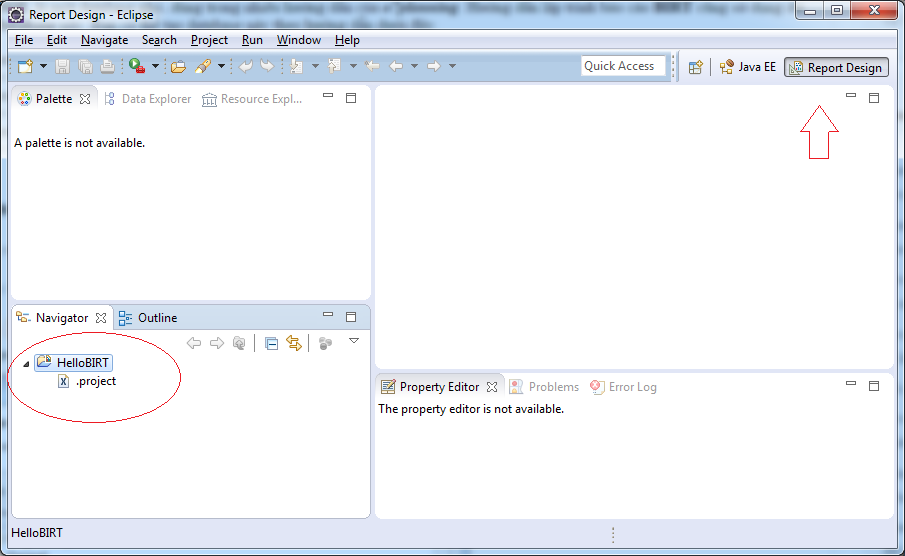This screenshot has height=556, width=905.
Task: Click the Open Type folder icon
Action: point(178,66)
